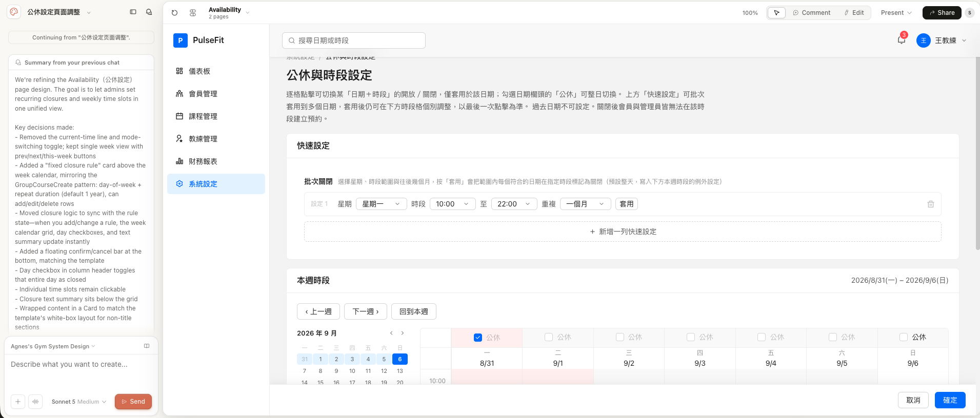Open the 22:00 end time dropdown

(x=514, y=204)
